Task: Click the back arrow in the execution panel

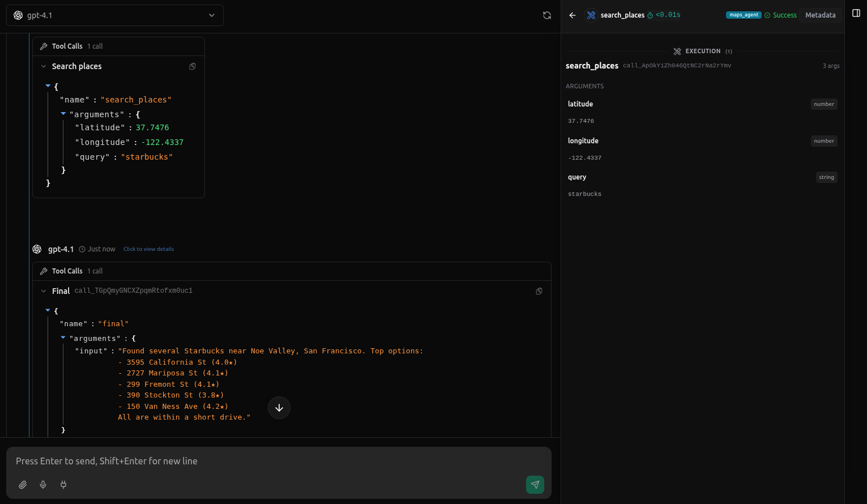Action: [572, 15]
